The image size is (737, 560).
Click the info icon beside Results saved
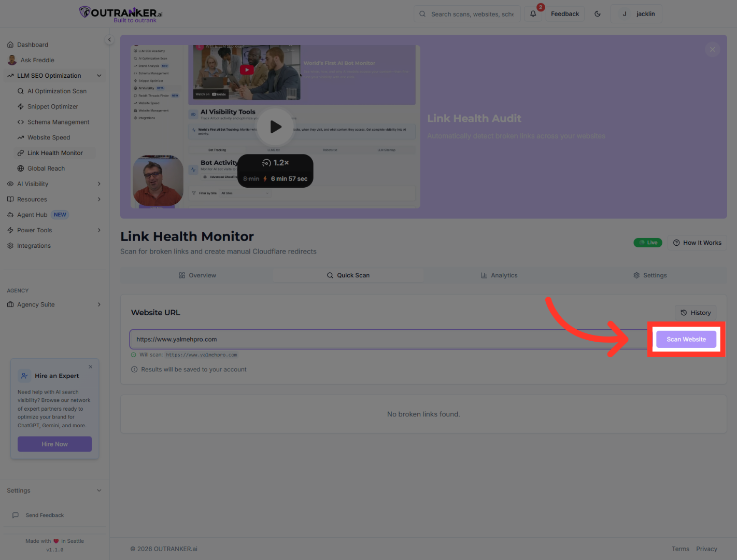(135, 370)
